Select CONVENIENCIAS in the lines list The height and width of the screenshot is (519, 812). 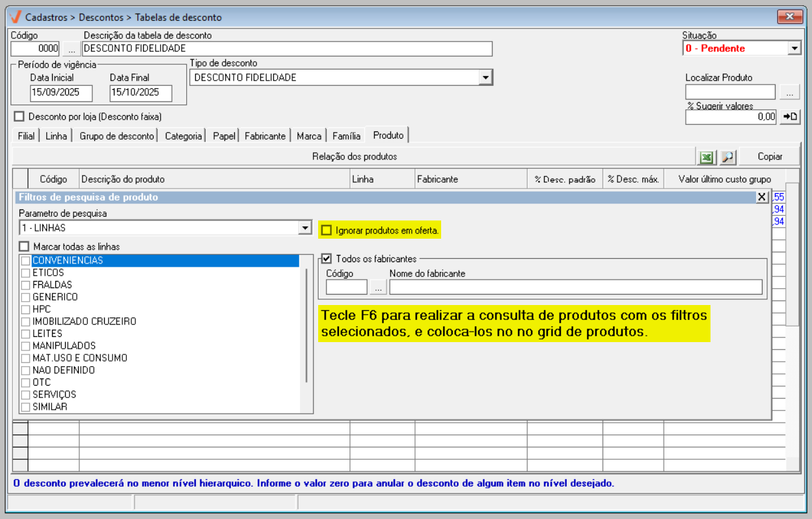68,261
